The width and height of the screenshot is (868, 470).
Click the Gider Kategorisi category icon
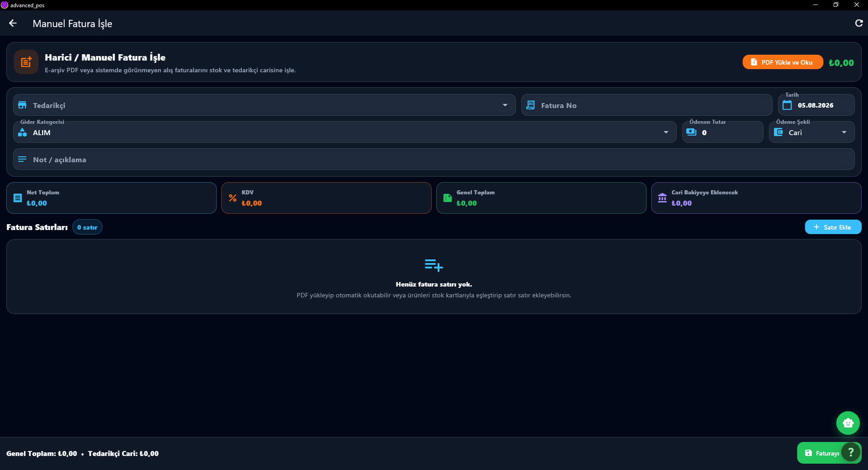point(22,132)
